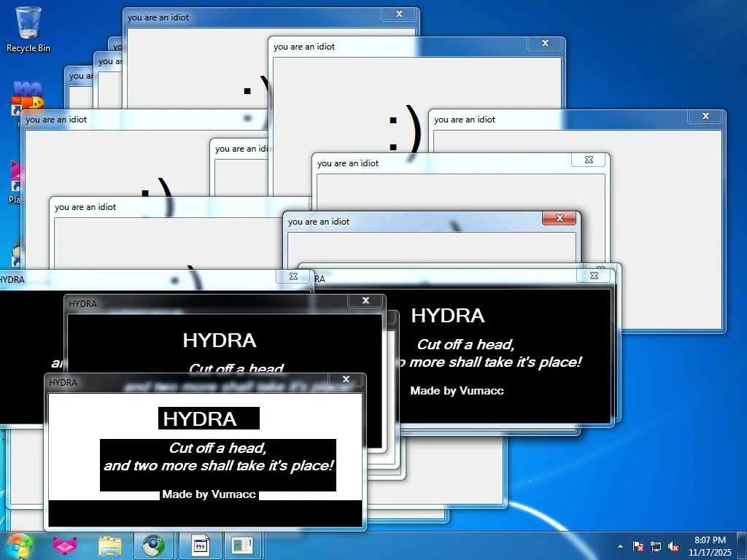Open network status tray icon
The height and width of the screenshot is (560, 747).
click(656, 547)
